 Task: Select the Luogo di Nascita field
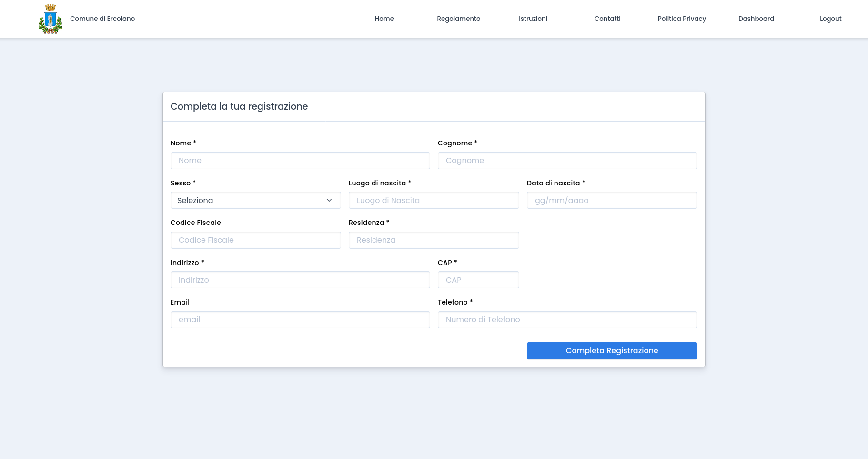(x=434, y=200)
